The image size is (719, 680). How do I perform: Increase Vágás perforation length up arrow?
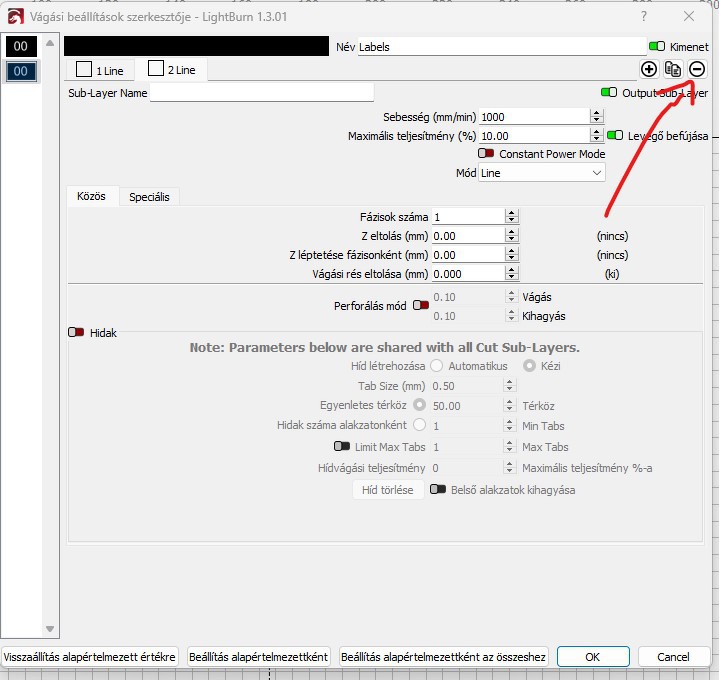[x=512, y=293]
